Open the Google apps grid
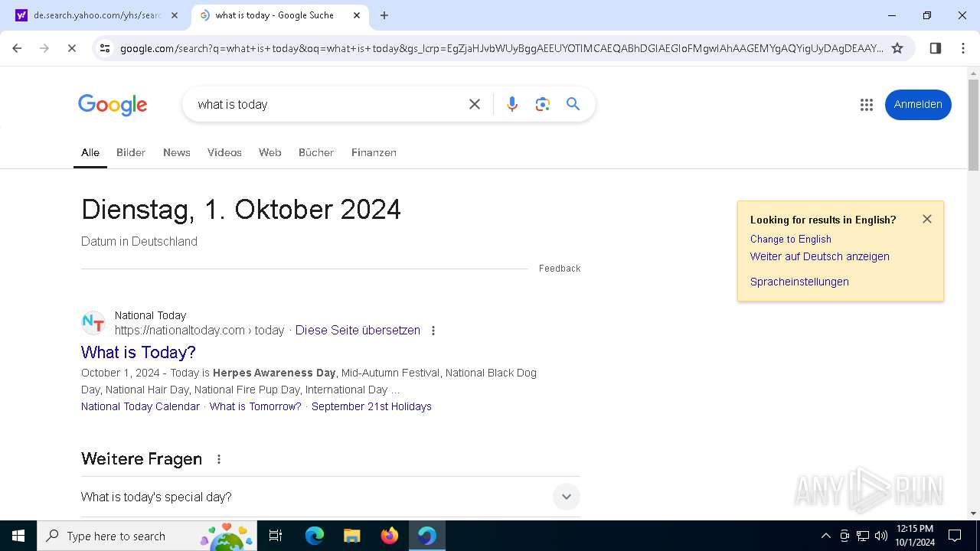Image resolution: width=980 pixels, height=551 pixels. point(867,105)
